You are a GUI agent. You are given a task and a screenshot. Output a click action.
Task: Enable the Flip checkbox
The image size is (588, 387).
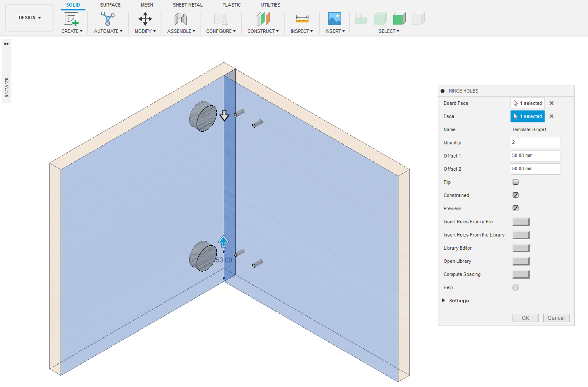pos(516,182)
